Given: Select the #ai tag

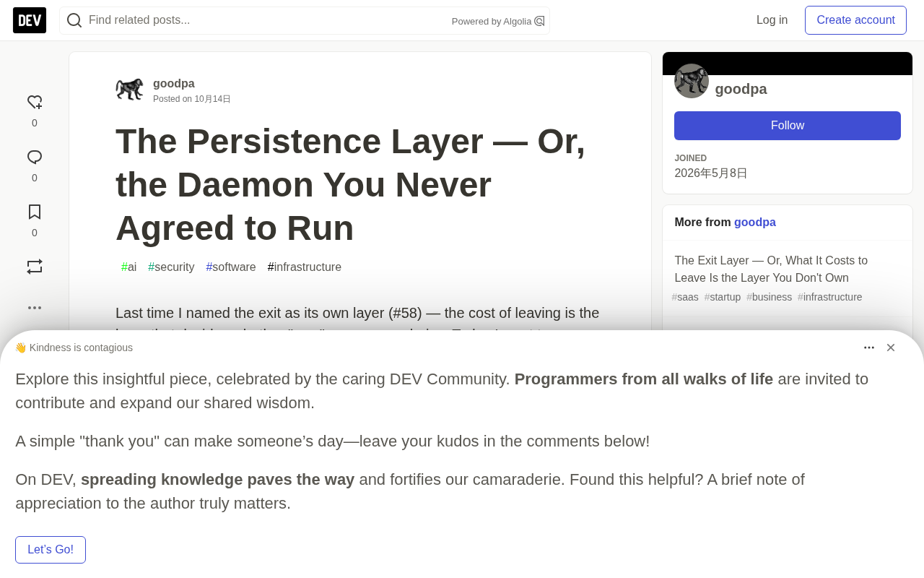Looking at the screenshot, I should coord(129,267).
